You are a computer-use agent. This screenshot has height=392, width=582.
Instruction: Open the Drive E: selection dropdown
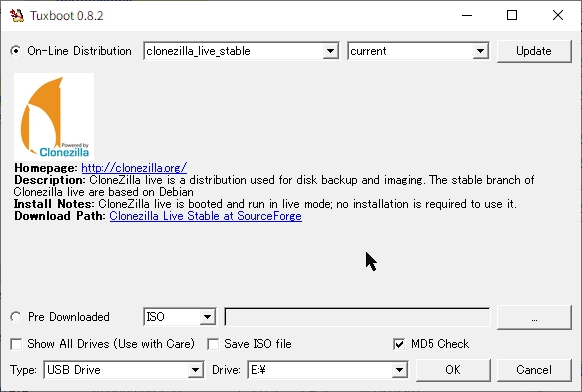coord(328,370)
